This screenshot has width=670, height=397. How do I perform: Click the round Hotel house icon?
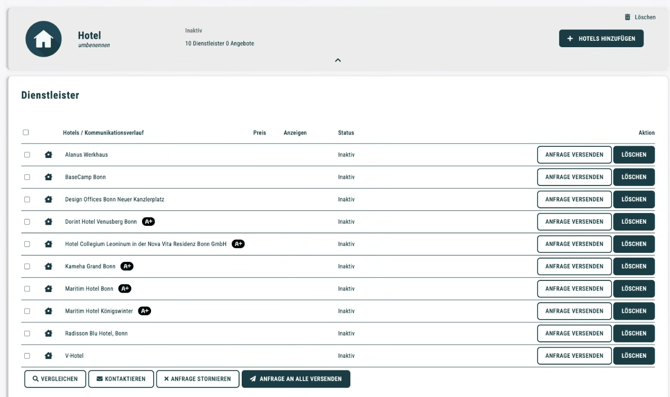coord(43,39)
